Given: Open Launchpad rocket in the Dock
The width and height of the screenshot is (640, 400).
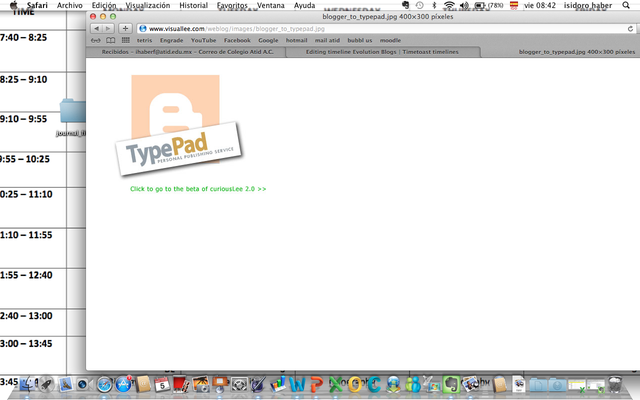Looking at the screenshot, I should (46, 384).
